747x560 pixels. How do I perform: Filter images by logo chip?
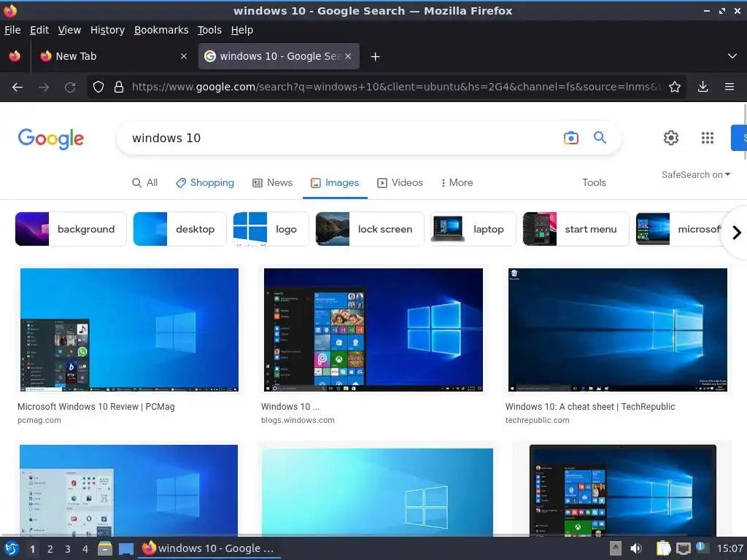click(271, 229)
